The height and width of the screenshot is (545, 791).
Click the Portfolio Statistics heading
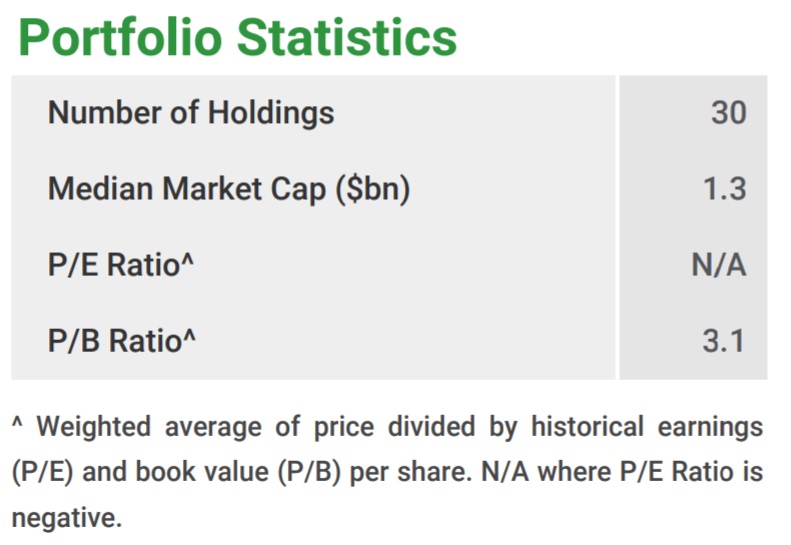237,37
